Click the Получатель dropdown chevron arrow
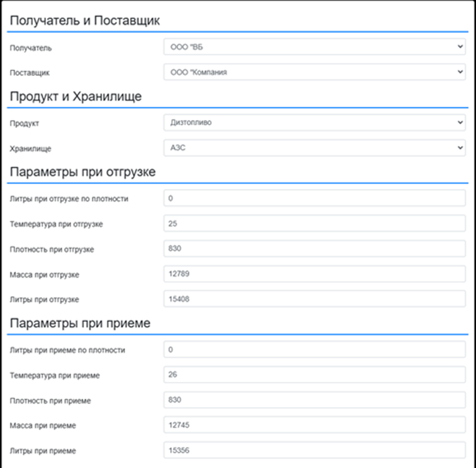 click(460, 47)
